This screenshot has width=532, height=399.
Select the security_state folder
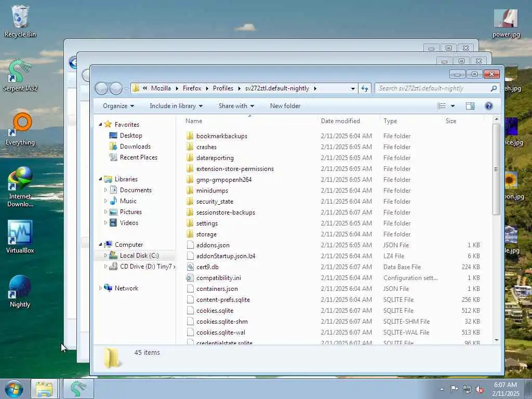pos(215,202)
